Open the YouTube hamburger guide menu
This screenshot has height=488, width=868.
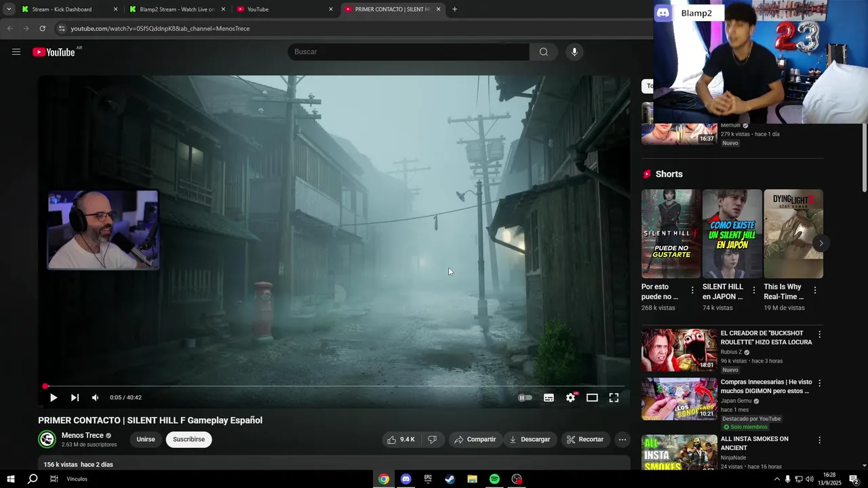(x=16, y=52)
